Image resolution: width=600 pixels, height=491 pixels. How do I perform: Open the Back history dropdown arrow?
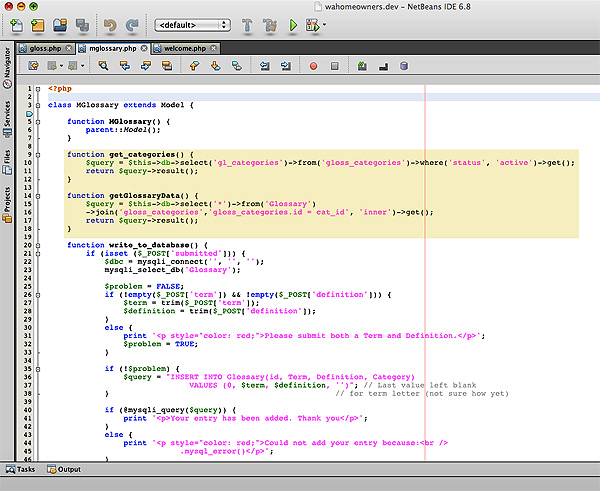[61, 66]
